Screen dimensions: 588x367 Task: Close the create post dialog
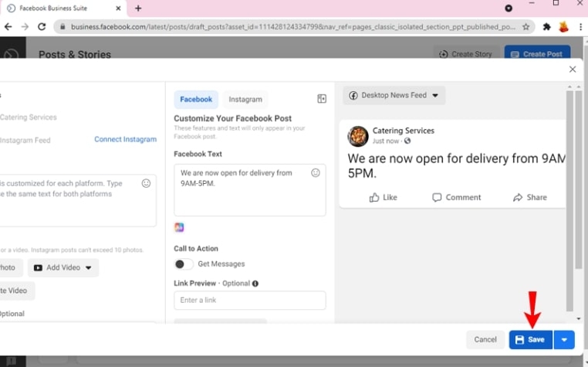point(573,69)
